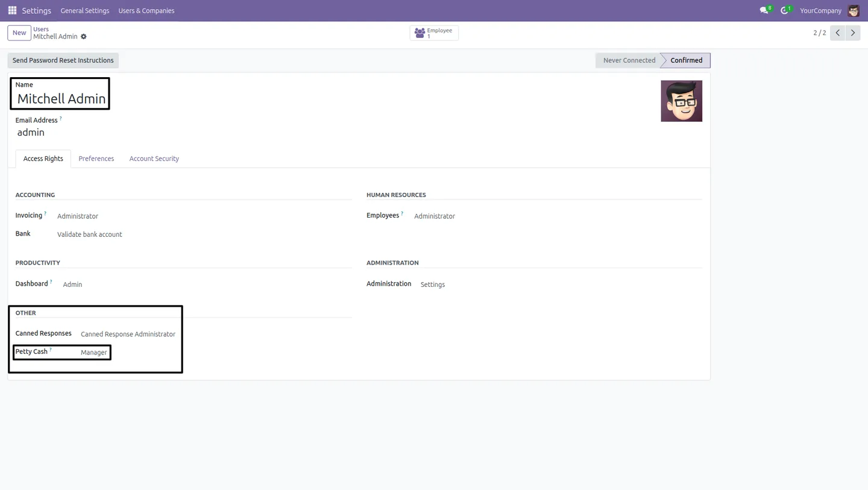Click the PRODUCTIVITY section heading
This screenshot has width=868, height=490.
click(x=37, y=263)
